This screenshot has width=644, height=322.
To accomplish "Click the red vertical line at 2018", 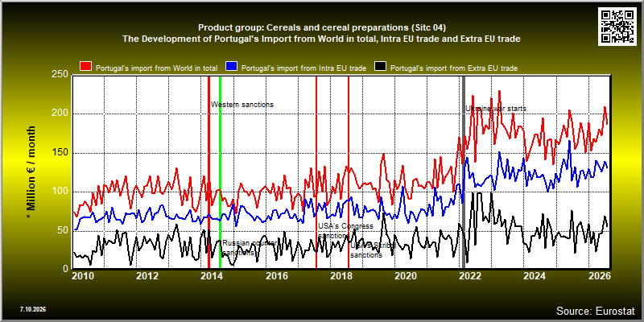I will pyautogui.click(x=349, y=172).
